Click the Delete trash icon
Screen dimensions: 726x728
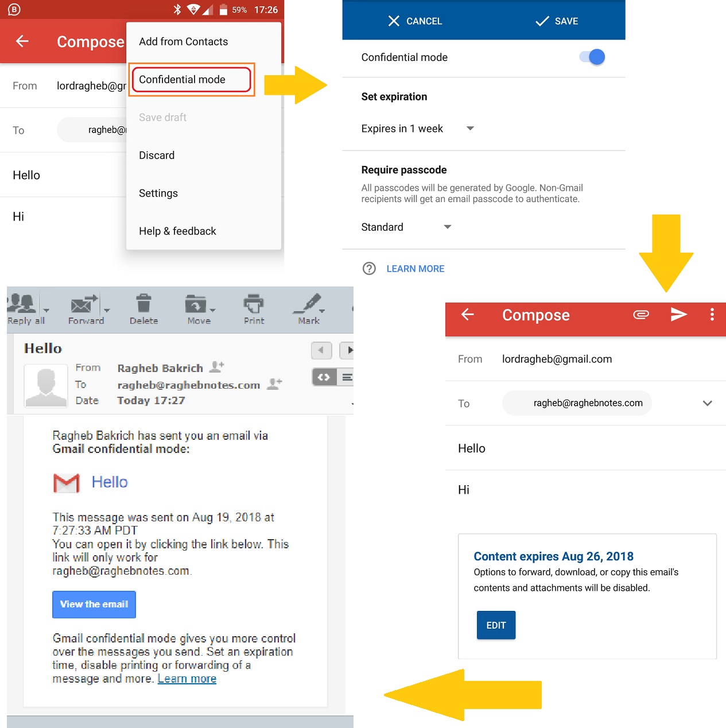[x=143, y=304]
